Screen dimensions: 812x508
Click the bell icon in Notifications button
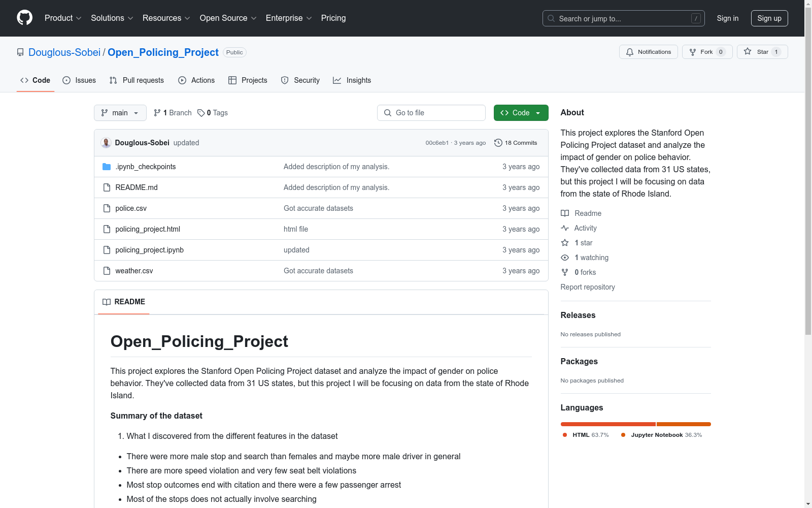click(x=630, y=52)
